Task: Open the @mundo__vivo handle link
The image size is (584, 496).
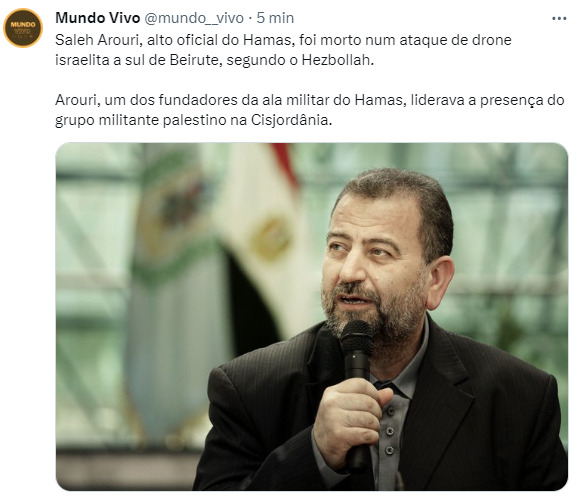Action: 194,18
